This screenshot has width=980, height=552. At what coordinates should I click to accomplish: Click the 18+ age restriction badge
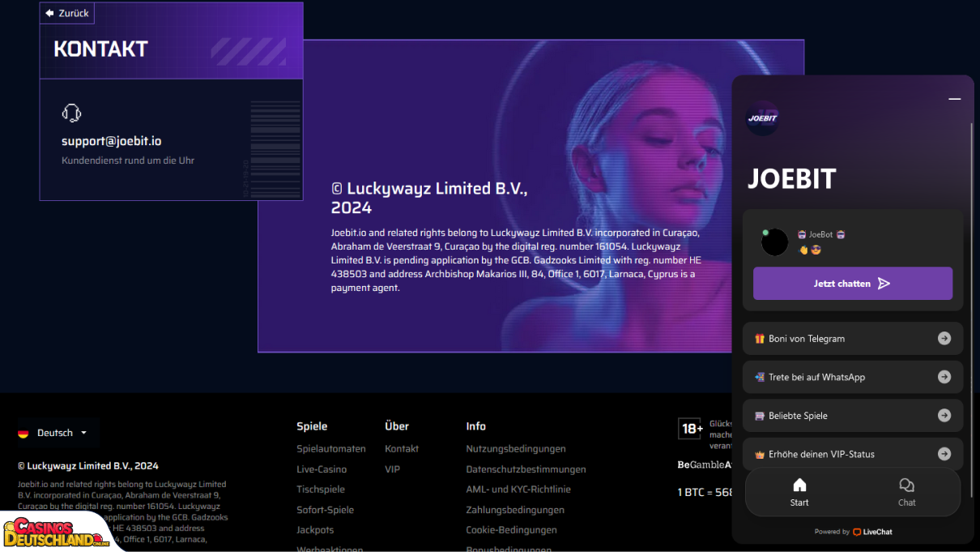[x=691, y=429]
